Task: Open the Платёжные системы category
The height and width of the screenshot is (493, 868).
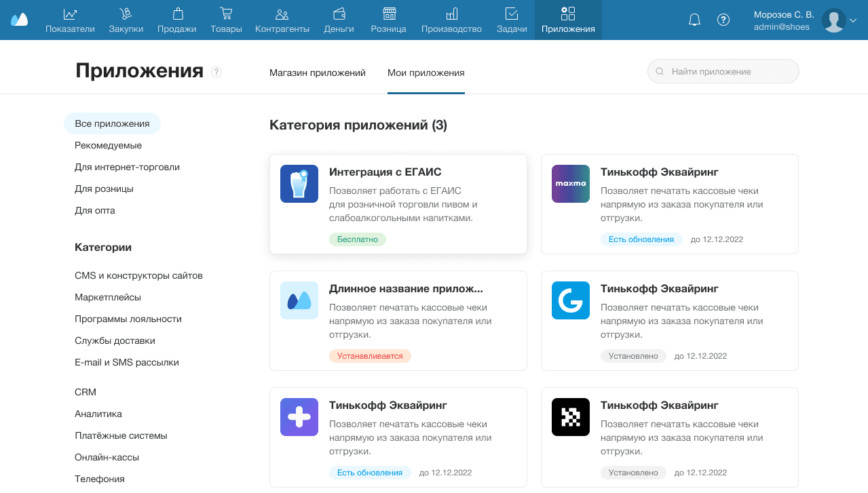Action: tap(121, 435)
